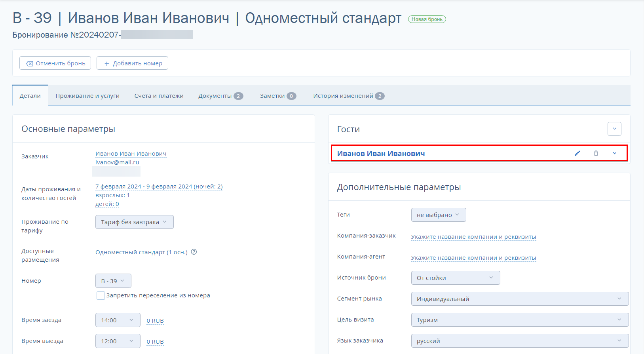644x354 pixels.
Task: Open room number B - 39 dropdown
Action: (113, 281)
